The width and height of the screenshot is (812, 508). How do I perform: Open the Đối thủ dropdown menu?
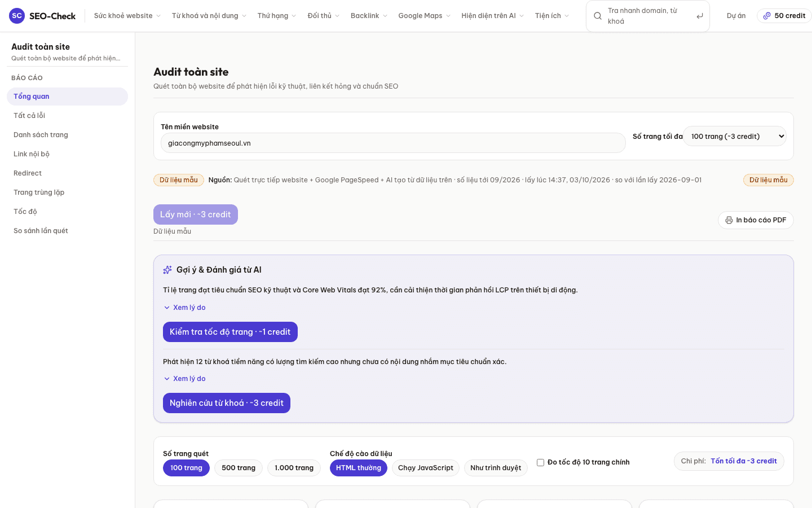pos(324,16)
